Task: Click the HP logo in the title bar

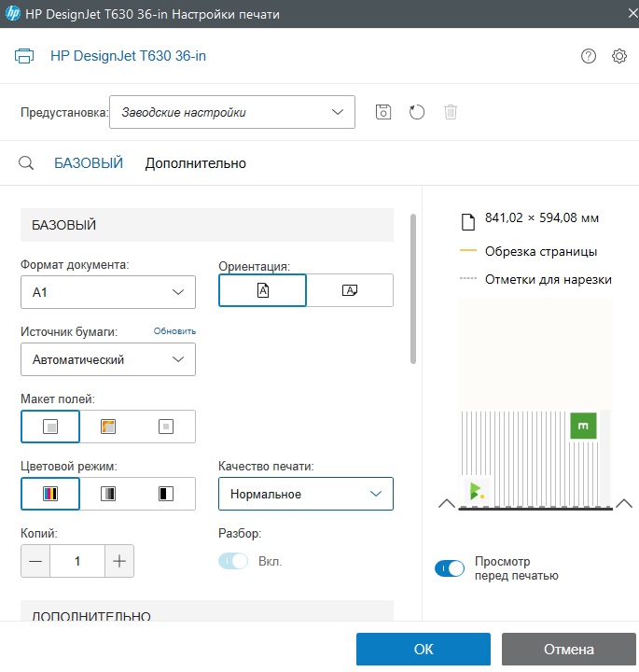Action: 12,13
